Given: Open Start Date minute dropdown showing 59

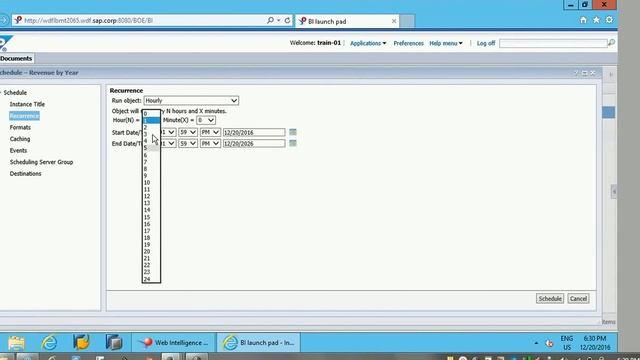Looking at the screenshot, I should click(x=188, y=132).
